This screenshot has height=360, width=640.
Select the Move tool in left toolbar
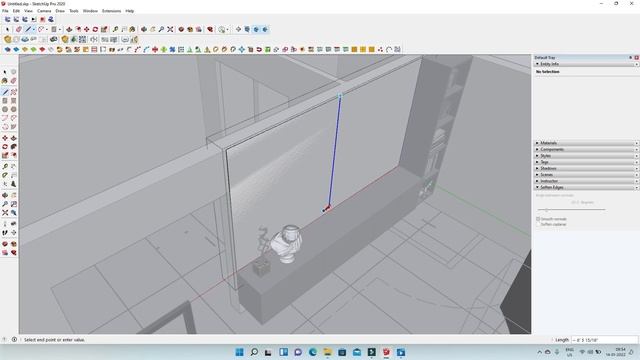pos(5,138)
